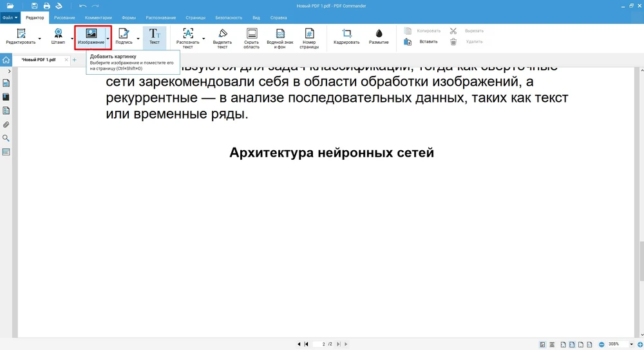644x350 pixels.
Task: Toggle the Текст tool in the ribbon
Action: click(155, 36)
